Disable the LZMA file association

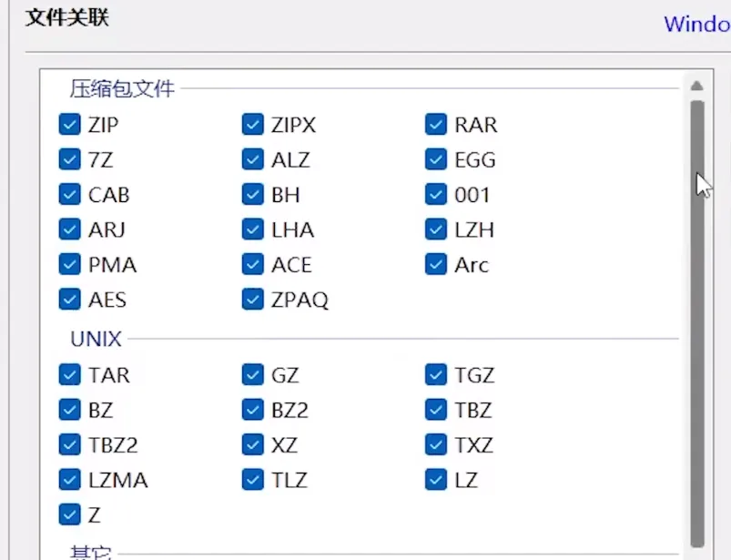click(x=69, y=480)
